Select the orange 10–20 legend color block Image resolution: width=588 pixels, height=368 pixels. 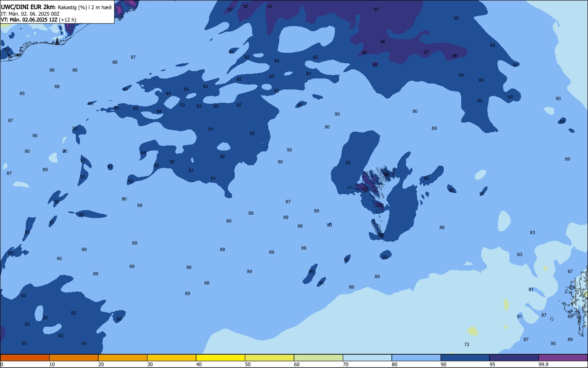pos(73,357)
